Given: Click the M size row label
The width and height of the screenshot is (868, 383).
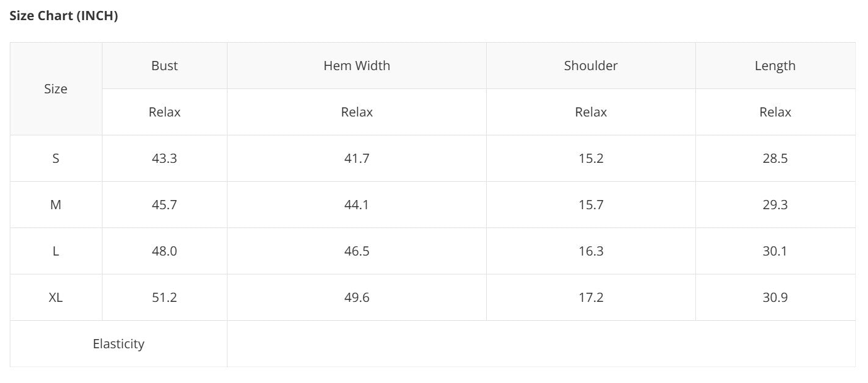Looking at the screenshot, I should [56, 205].
